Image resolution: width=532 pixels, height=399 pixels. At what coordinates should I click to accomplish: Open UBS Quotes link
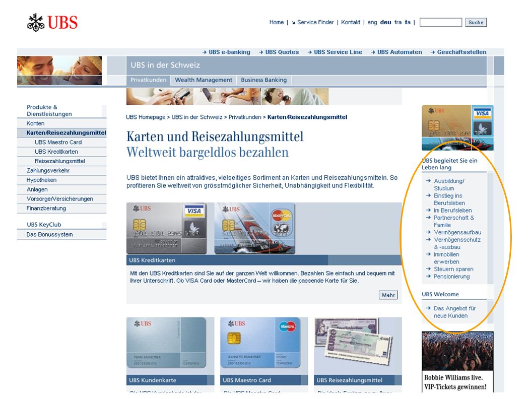[282, 52]
